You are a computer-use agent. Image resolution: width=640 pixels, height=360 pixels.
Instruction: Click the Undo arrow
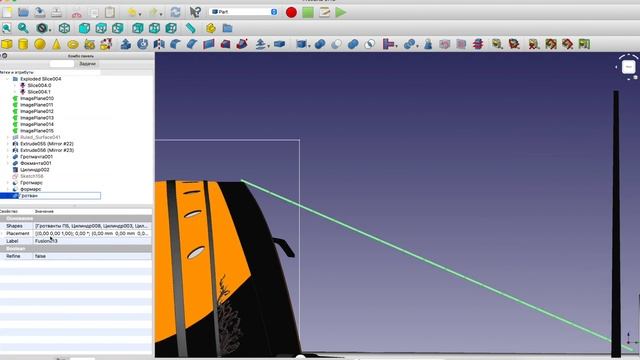(x=132, y=13)
